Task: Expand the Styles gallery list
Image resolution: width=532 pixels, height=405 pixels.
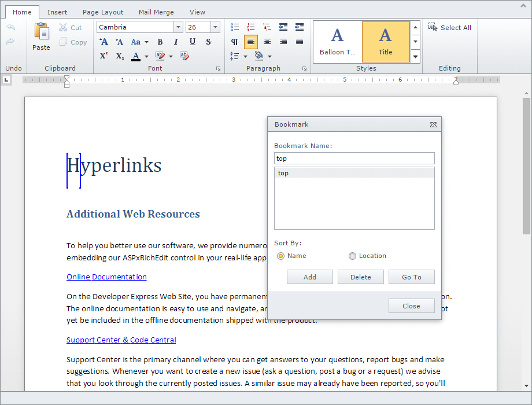Action: click(x=415, y=56)
